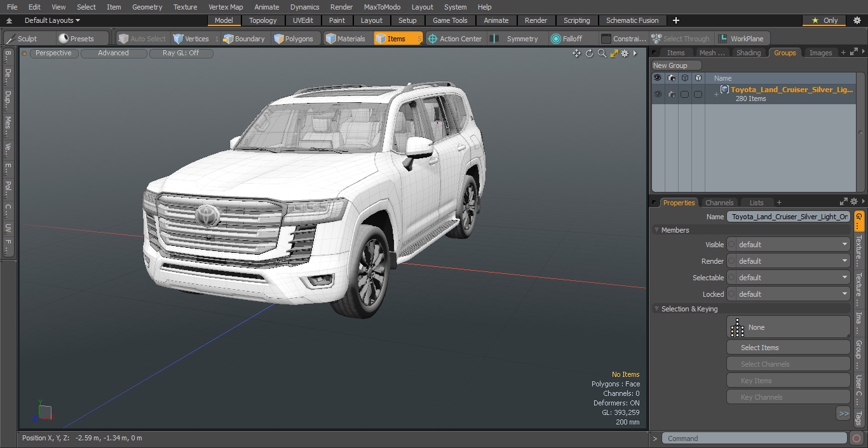
Task: Add a new layout tab with plus
Action: tap(675, 20)
